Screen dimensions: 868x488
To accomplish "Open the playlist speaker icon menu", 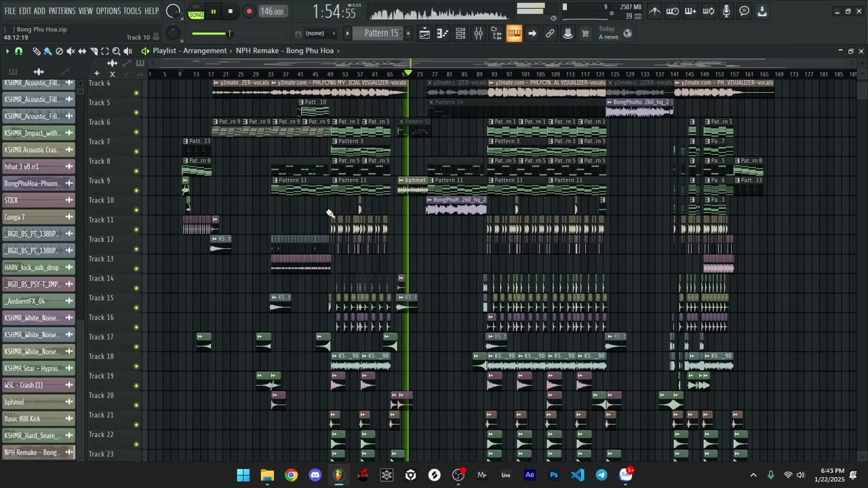I will (x=145, y=51).
